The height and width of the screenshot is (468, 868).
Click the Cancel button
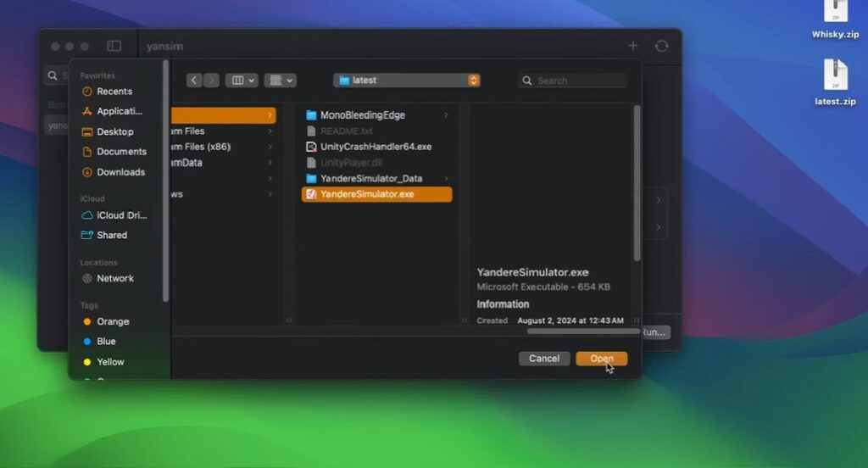coord(543,359)
